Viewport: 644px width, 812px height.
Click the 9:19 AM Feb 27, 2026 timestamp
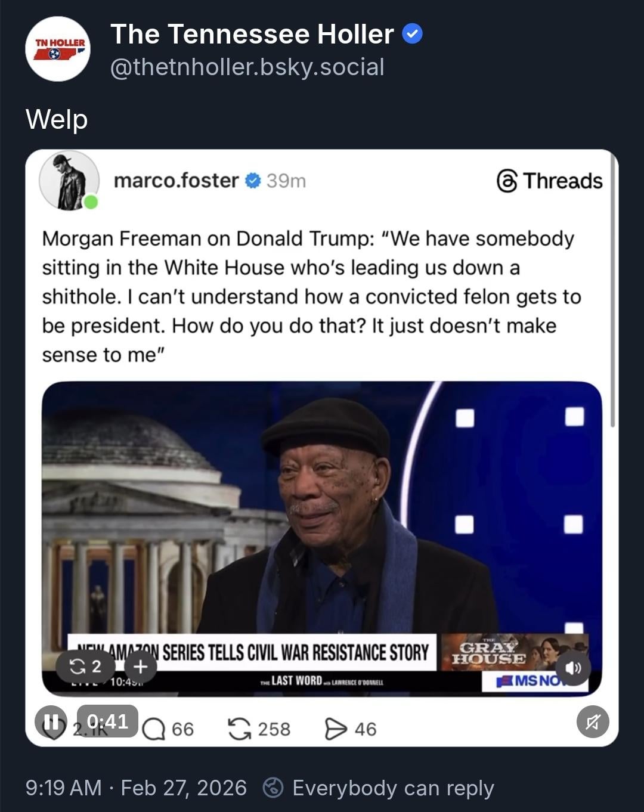136,788
